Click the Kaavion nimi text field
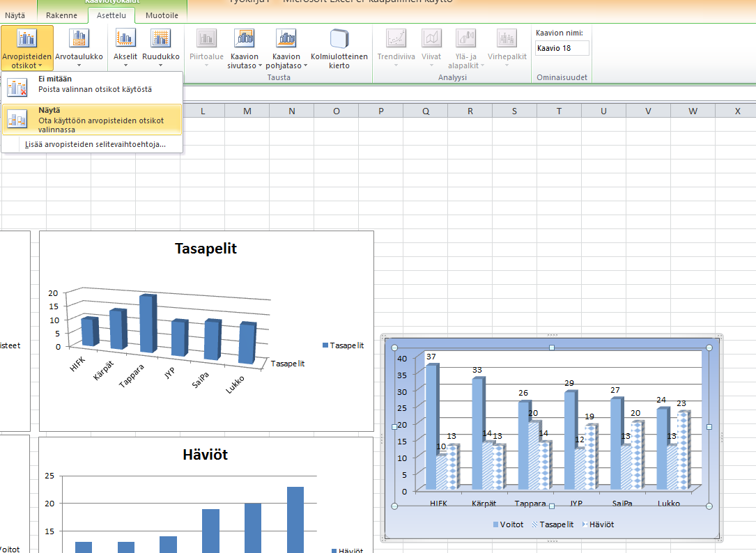The width and height of the screenshot is (756, 553). pyautogui.click(x=562, y=48)
